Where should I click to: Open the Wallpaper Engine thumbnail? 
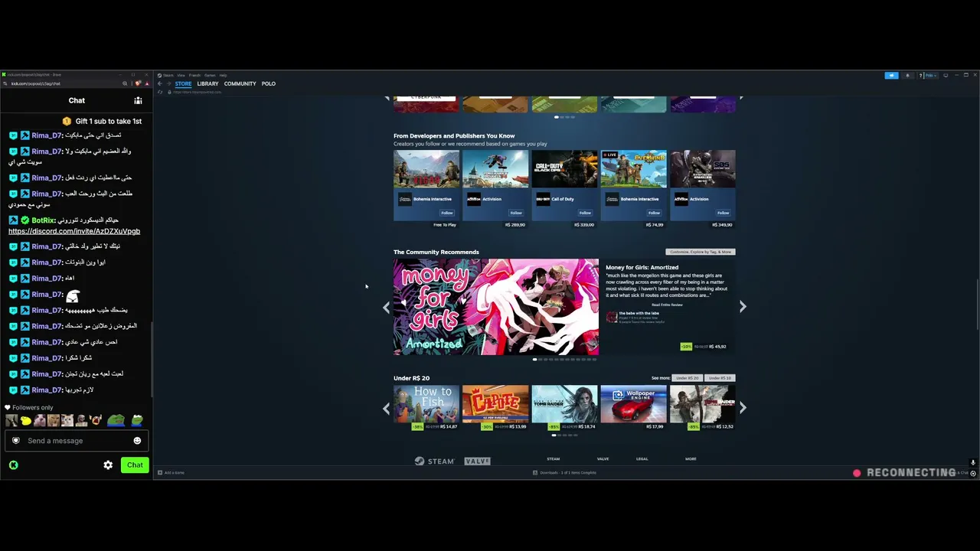point(634,404)
